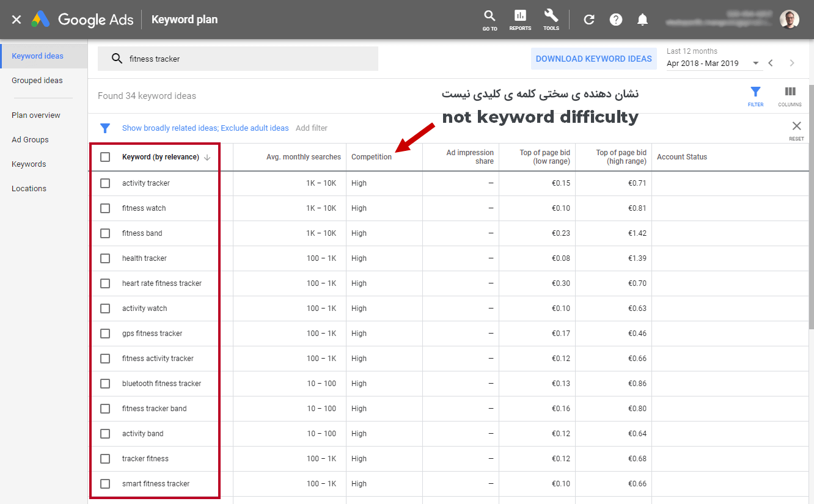This screenshot has width=814, height=504.
Task: Open the date range dropdown arrow
Action: click(755, 64)
